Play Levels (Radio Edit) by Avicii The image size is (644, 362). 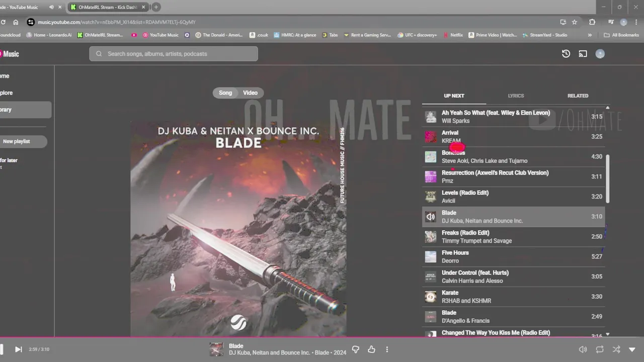click(x=513, y=197)
